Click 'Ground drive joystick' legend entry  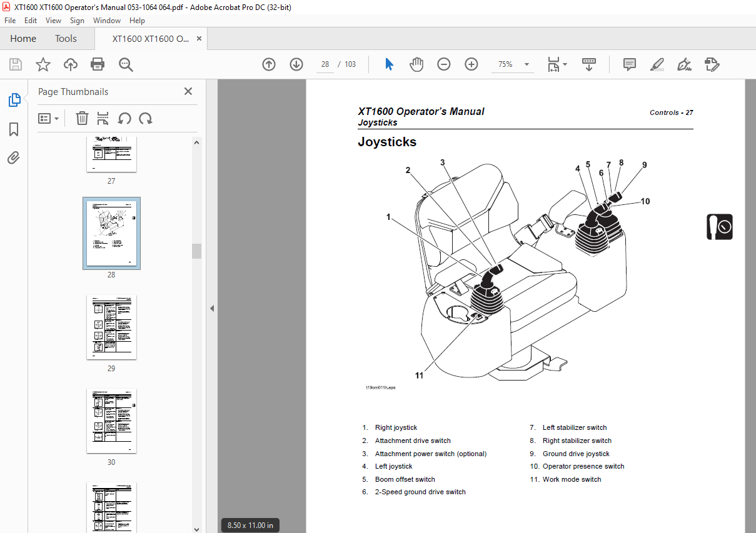click(x=576, y=454)
